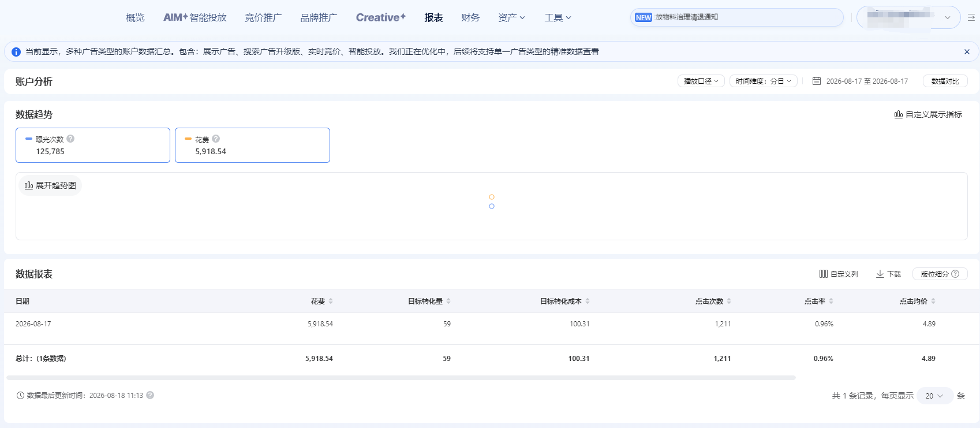Click the blue info icon in banner

click(x=16, y=52)
